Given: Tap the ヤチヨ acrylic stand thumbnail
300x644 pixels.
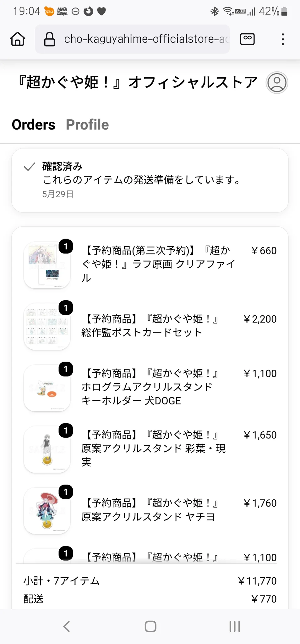Looking at the screenshot, I should tap(47, 511).
